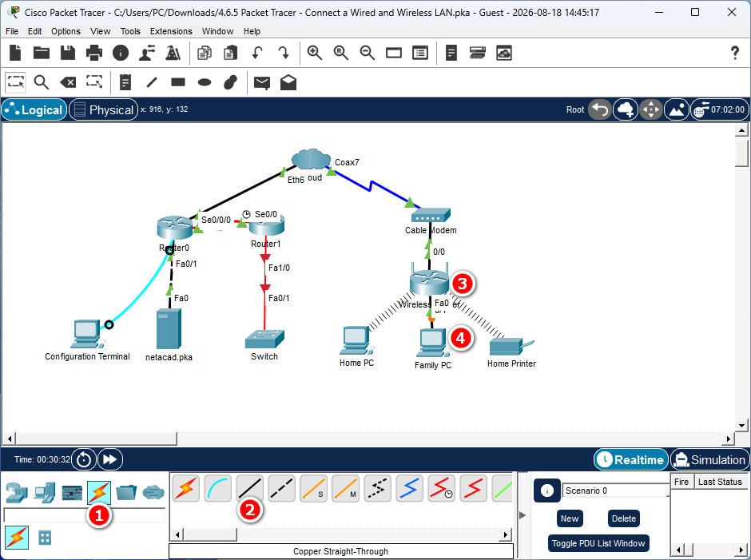
Task: Switch to the Logical workspace tab
Action: (x=34, y=109)
